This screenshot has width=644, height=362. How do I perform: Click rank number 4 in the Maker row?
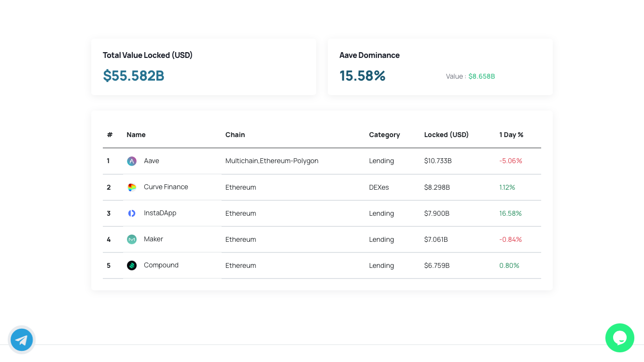click(109, 239)
